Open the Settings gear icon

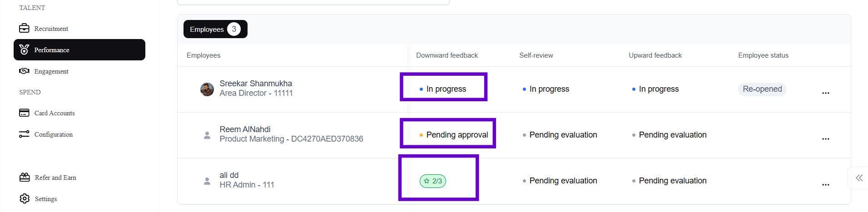click(x=25, y=198)
